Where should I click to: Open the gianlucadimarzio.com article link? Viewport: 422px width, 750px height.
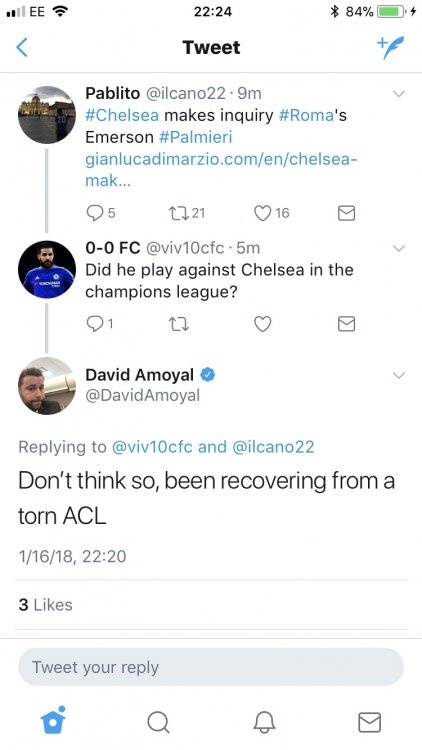[x=221, y=170]
